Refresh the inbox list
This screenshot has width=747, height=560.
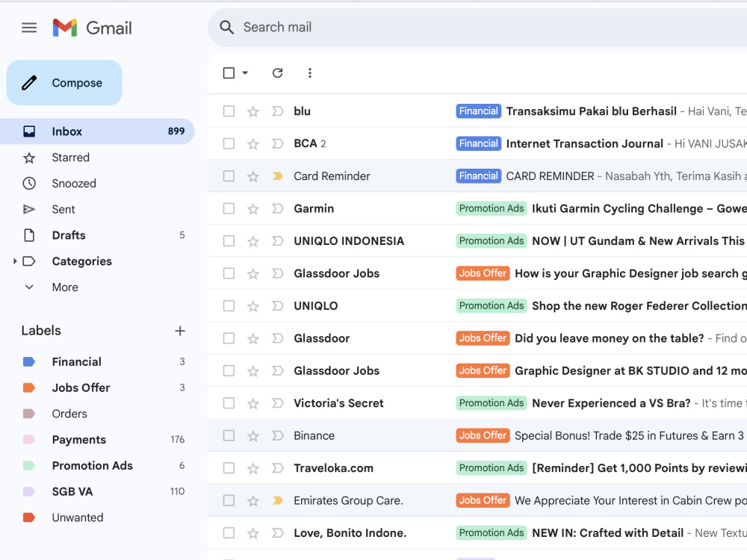(x=277, y=73)
